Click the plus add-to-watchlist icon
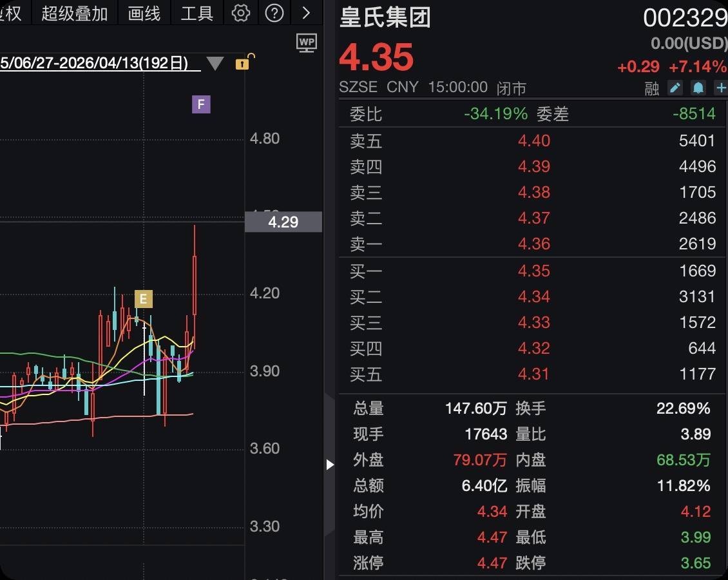Screen dimensions: 728x580 click(x=721, y=88)
